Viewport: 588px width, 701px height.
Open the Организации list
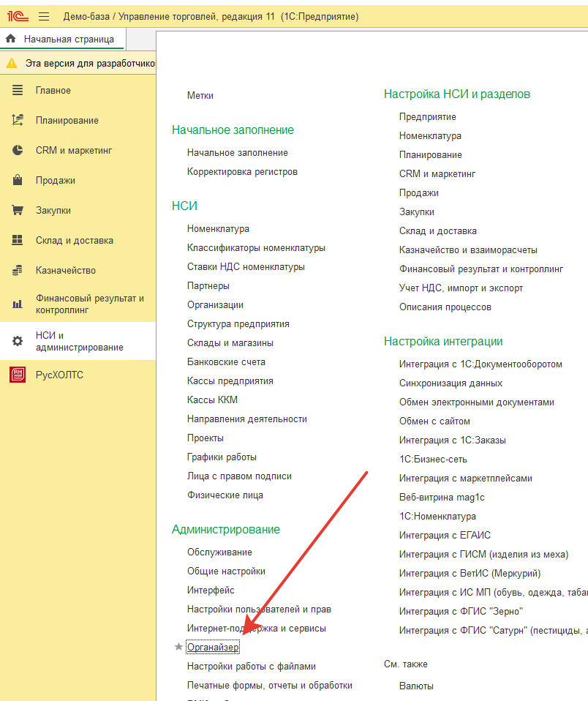[x=215, y=304]
